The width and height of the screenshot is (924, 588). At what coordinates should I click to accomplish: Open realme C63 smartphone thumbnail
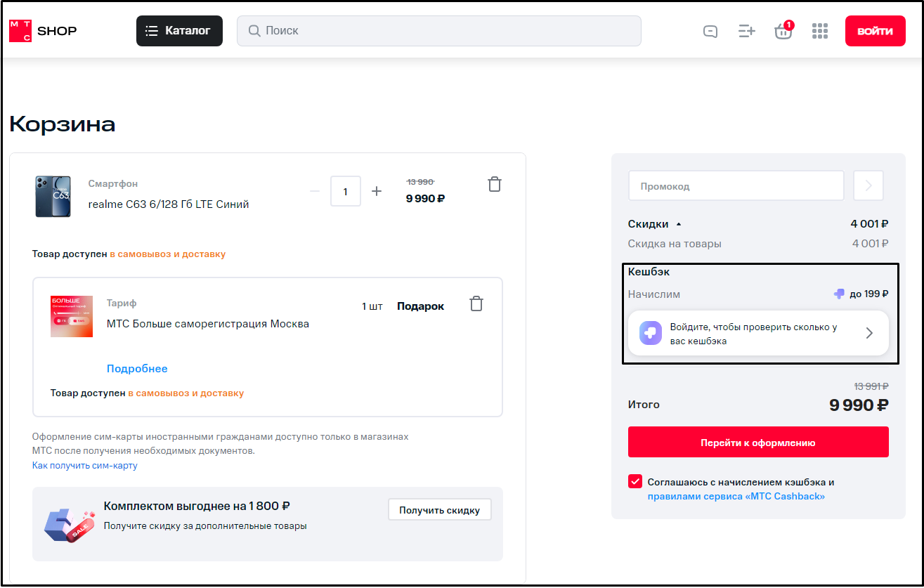(53, 196)
